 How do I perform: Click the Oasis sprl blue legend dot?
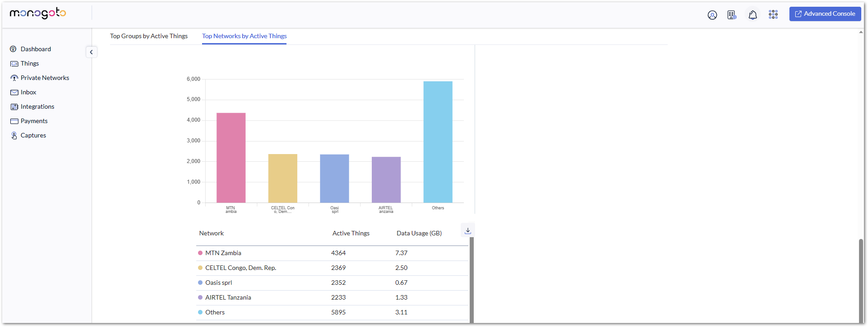pos(200,283)
